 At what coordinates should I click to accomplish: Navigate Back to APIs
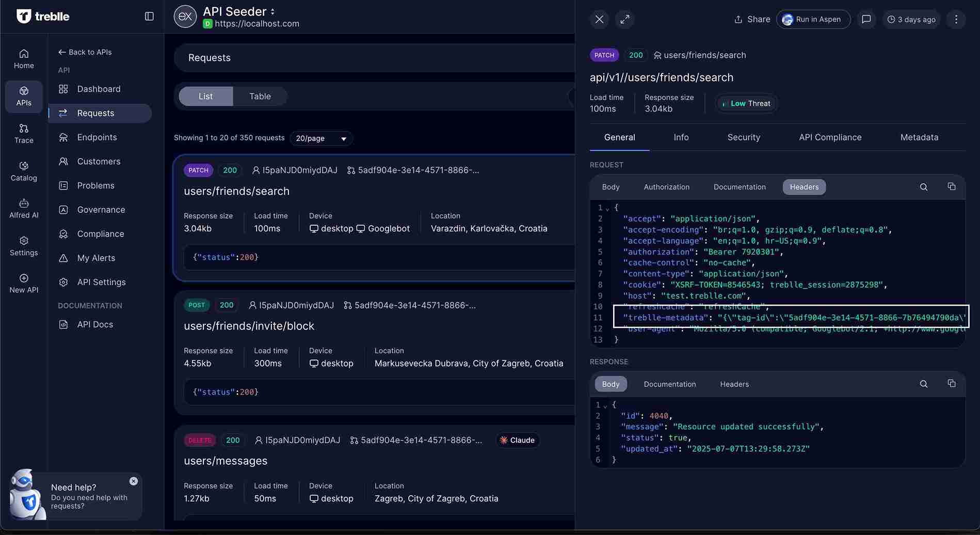click(85, 52)
